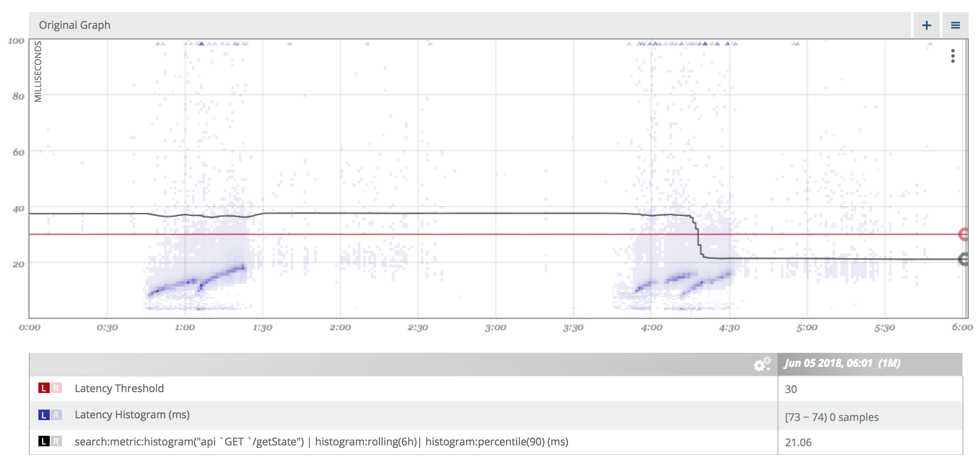
Task: Click the dark overflow triangle marker near 1:00
Action: (201, 43)
